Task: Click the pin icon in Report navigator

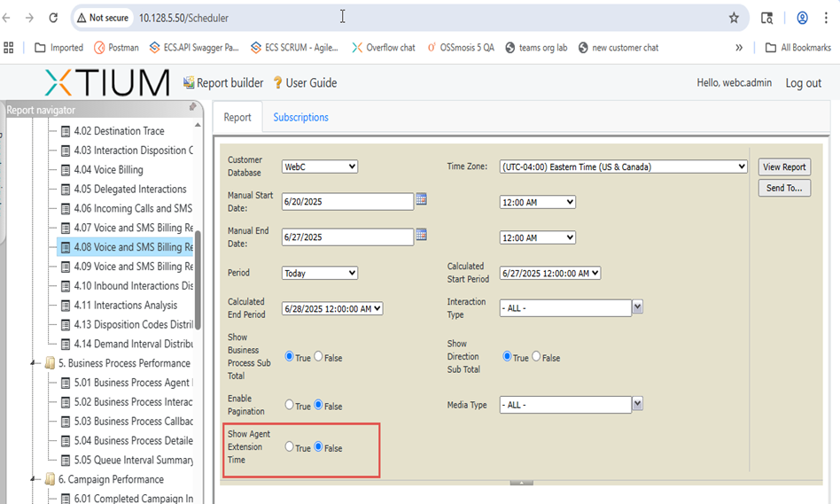Action: pos(192,107)
